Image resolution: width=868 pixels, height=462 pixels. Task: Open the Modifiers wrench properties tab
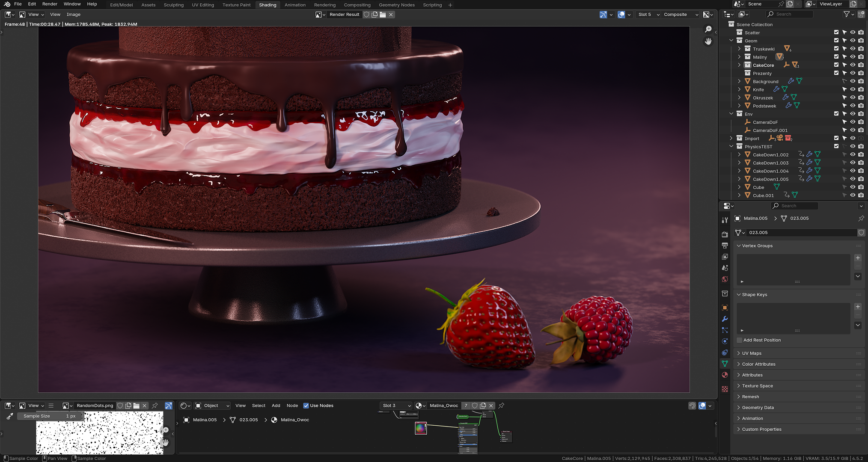point(725,319)
